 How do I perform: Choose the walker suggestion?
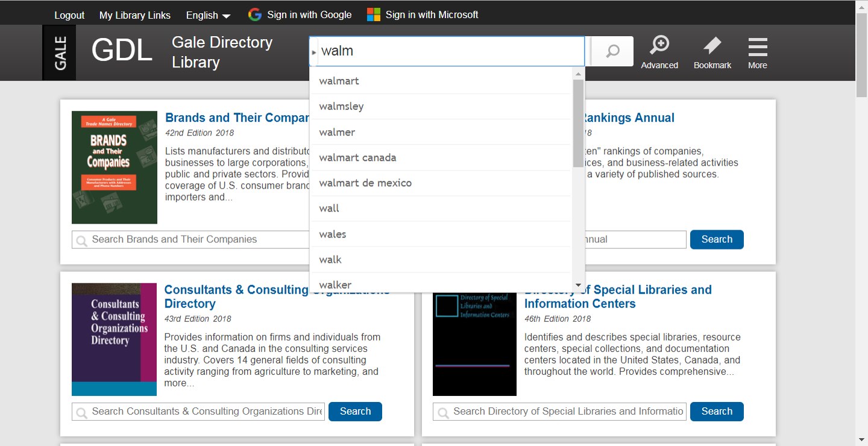440,283
